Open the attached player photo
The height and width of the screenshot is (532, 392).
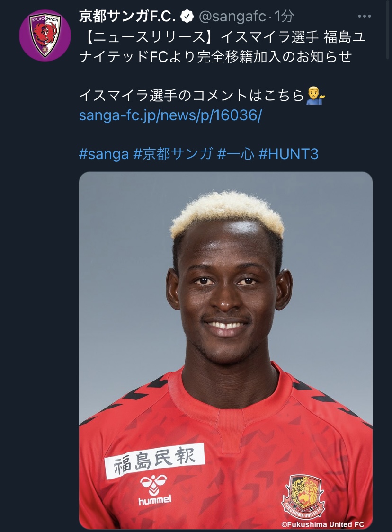pos(226,350)
